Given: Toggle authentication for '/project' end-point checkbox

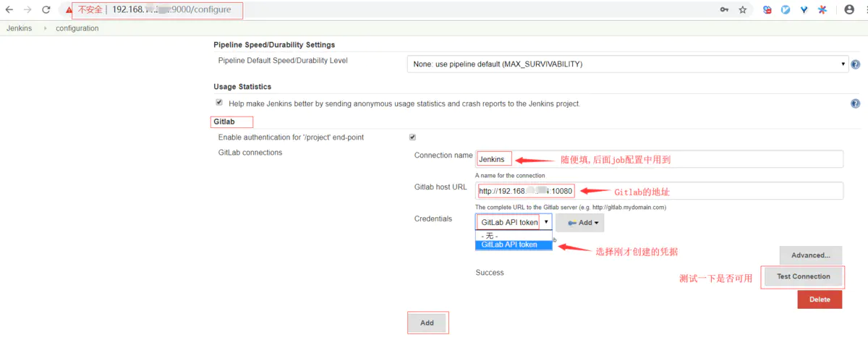Looking at the screenshot, I should coord(412,137).
